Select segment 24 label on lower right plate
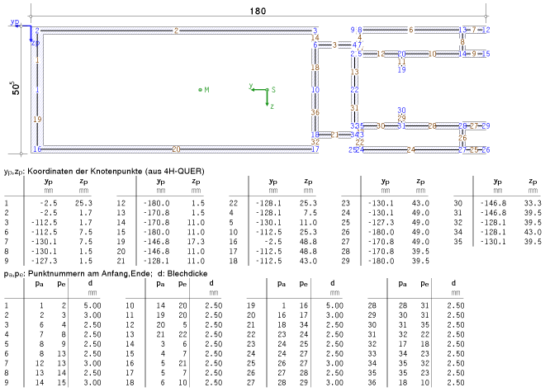Screen dimensions: 545x392 click(410, 150)
